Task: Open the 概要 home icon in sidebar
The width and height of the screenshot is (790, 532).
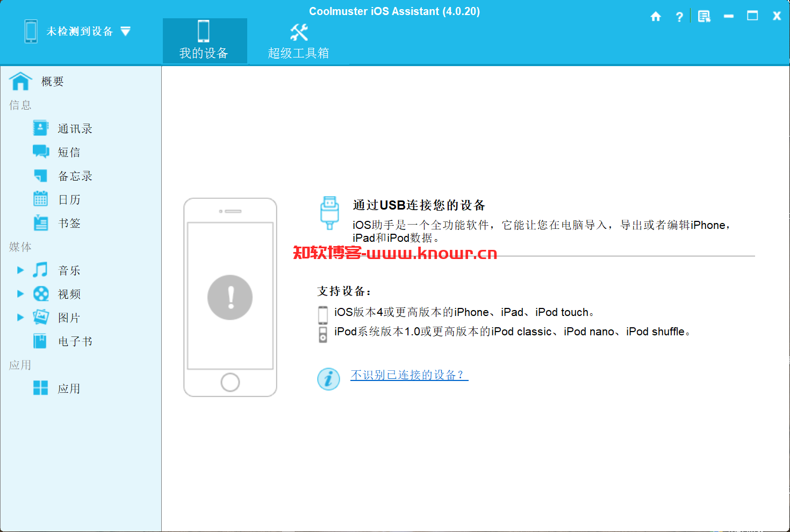Action: [x=20, y=81]
